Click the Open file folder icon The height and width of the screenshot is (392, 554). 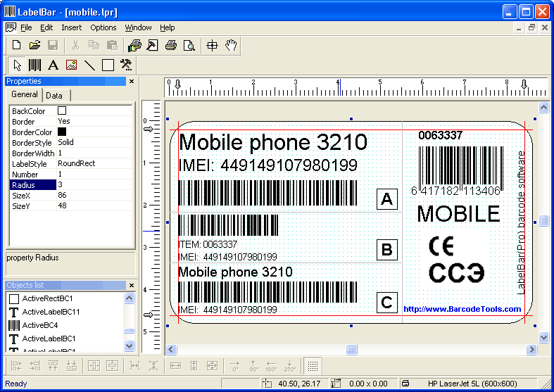click(34, 46)
